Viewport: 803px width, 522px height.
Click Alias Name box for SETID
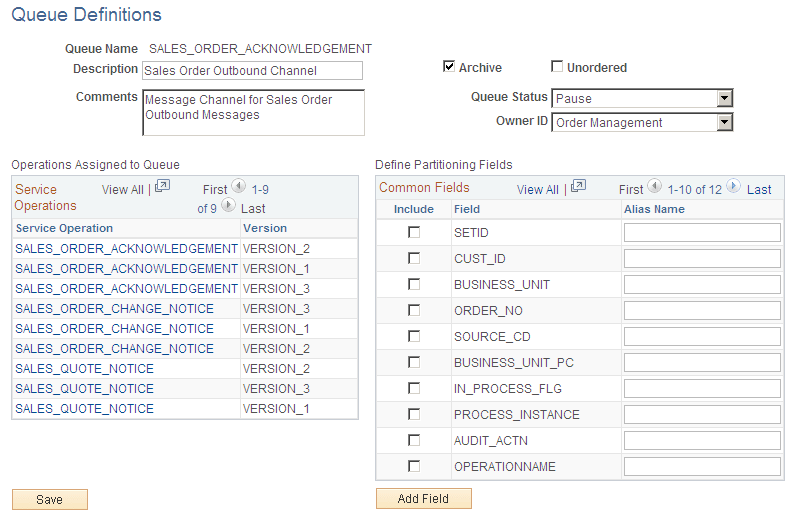point(702,233)
